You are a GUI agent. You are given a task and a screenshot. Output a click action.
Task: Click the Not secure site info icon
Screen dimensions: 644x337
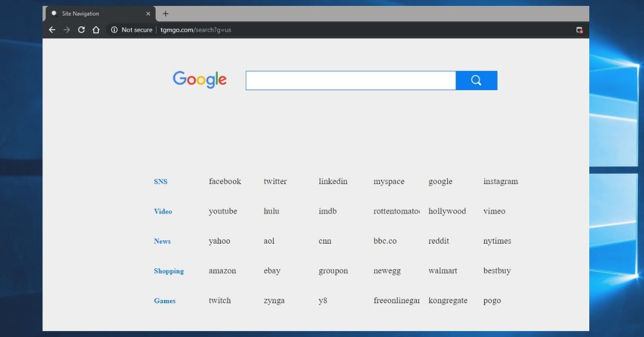pos(114,30)
